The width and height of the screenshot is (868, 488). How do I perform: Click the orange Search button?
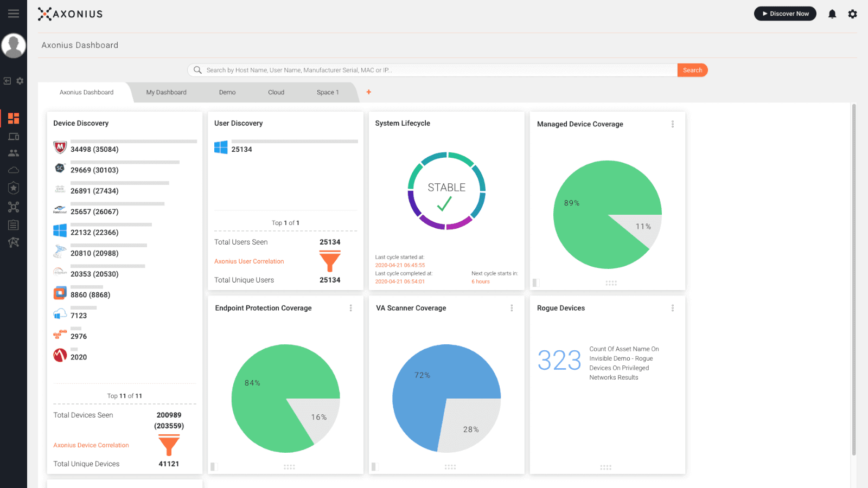click(x=692, y=70)
